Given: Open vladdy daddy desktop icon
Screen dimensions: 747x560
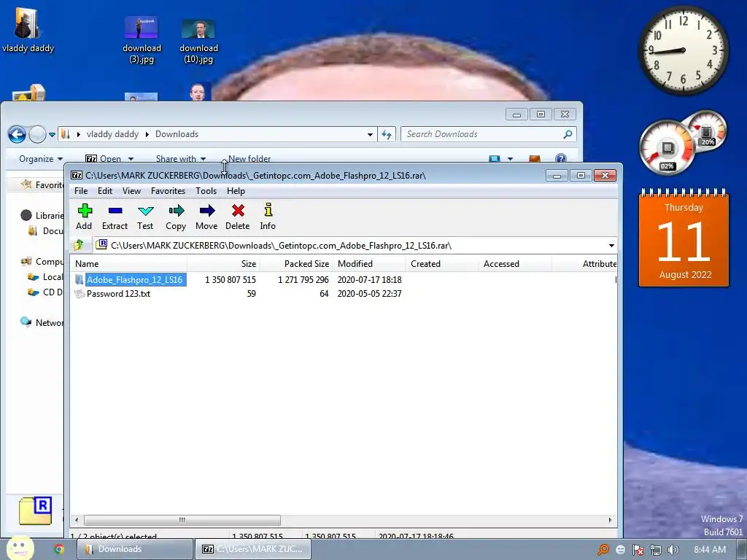Looking at the screenshot, I should point(28,29).
